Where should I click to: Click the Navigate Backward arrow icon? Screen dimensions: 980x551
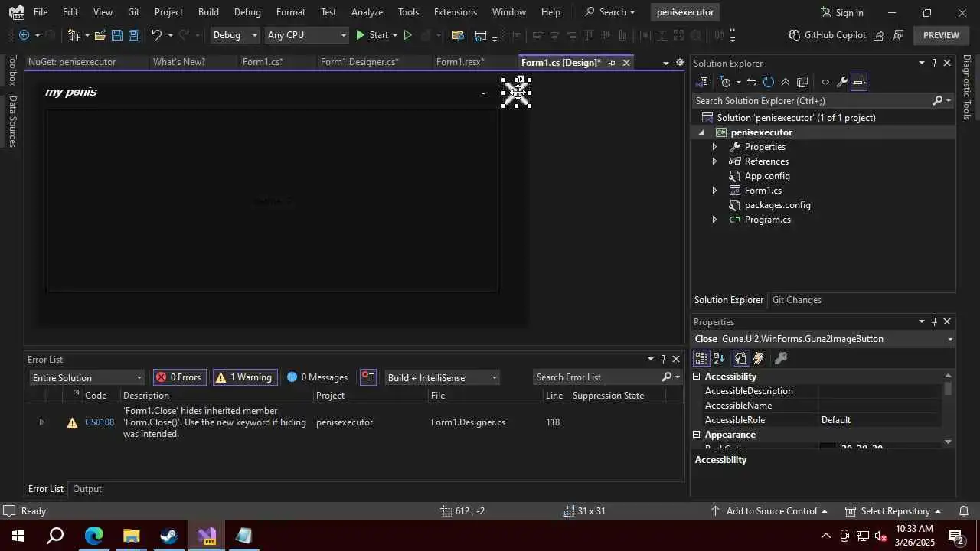point(24,35)
